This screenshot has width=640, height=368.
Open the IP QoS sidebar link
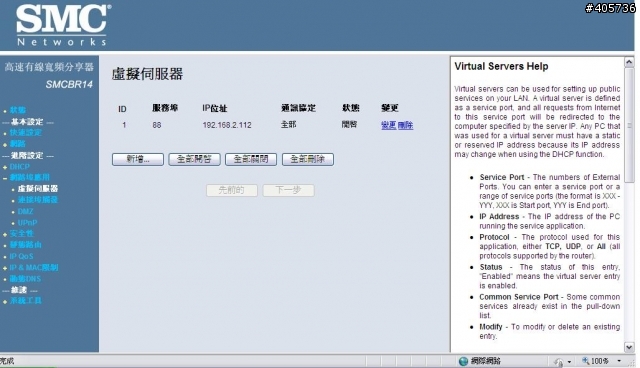(x=21, y=256)
